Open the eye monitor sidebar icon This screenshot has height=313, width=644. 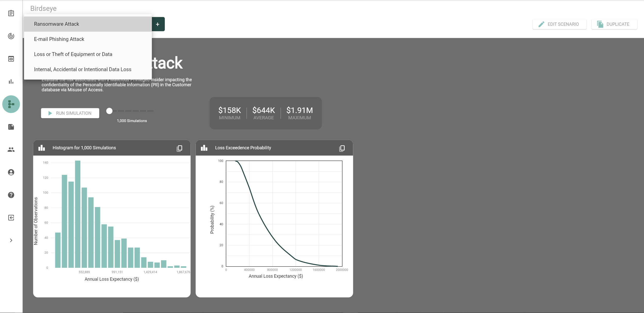11,59
